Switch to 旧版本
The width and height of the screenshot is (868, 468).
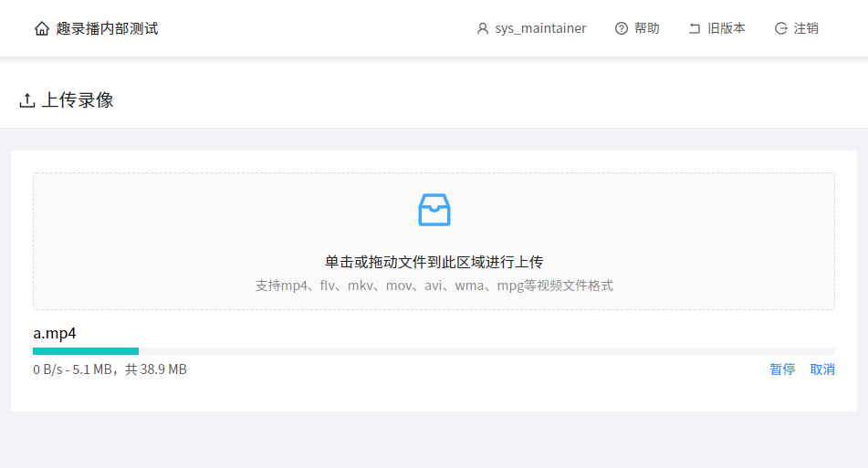click(x=727, y=28)
